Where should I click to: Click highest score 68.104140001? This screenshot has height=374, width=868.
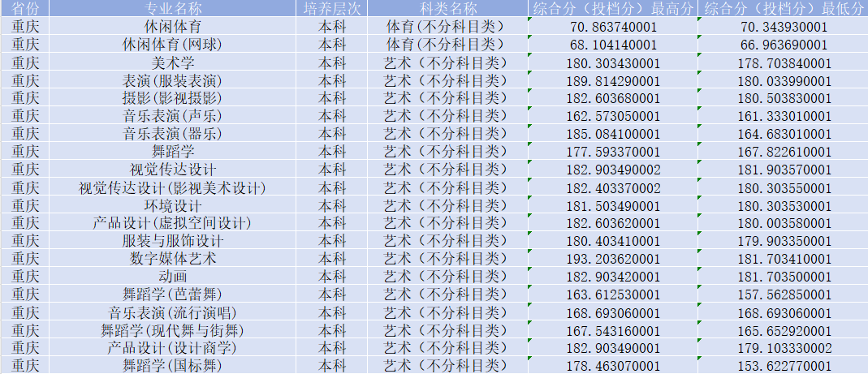click(612, 45)
